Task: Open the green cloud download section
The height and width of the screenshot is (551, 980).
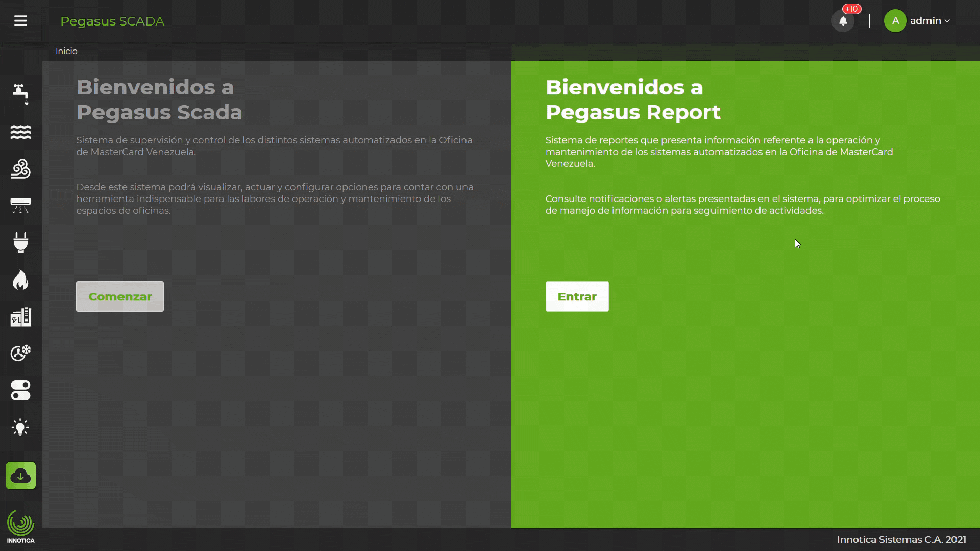Action: pyautogui.click(x=20, y=475)
